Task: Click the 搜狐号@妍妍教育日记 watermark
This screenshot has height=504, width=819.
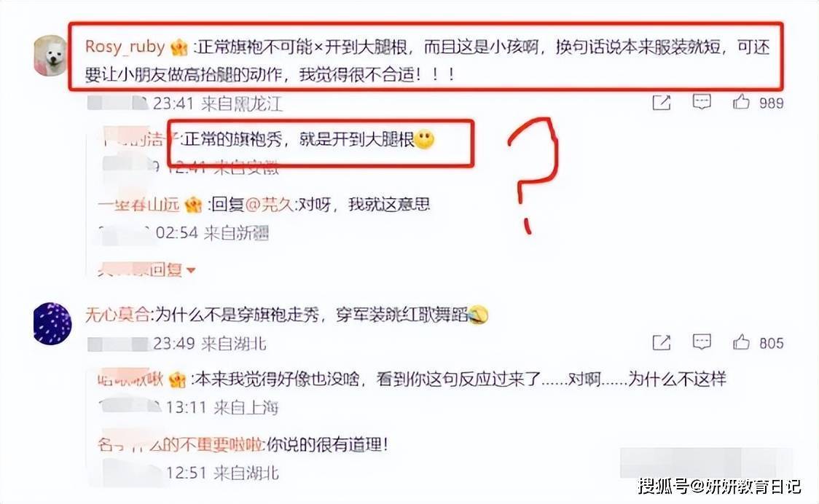Action: 719,486
